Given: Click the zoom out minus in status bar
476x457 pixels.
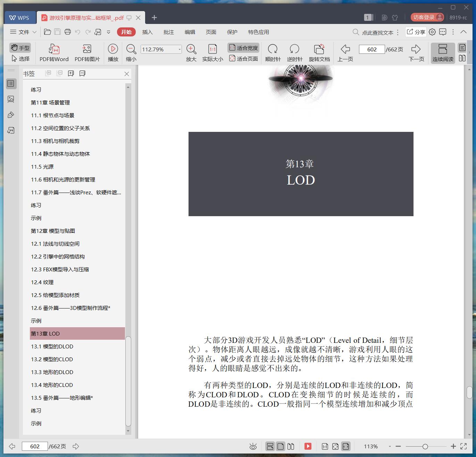Looking at the screenshot, I should (x=398, y=447).
